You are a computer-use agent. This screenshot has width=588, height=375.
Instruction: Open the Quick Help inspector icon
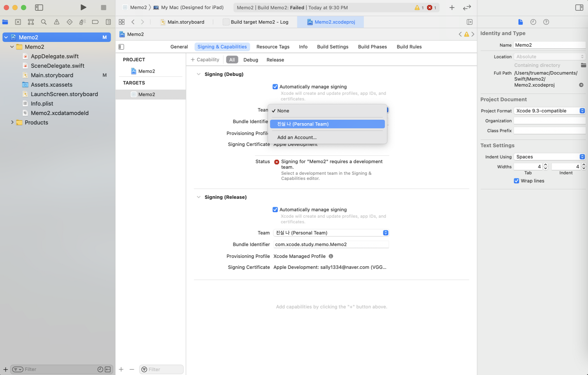[x=546, y=22]
